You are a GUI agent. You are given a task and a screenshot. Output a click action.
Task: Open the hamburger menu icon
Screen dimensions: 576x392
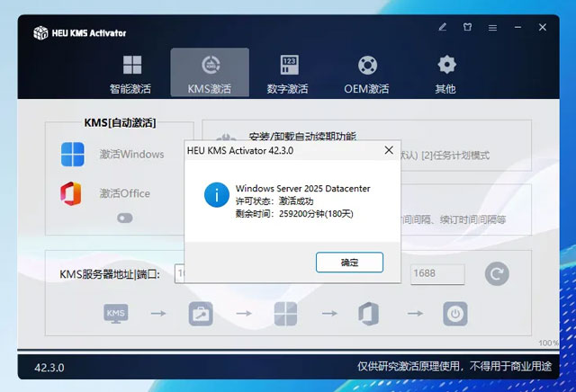pyautogui.click(x=492, y=28)
